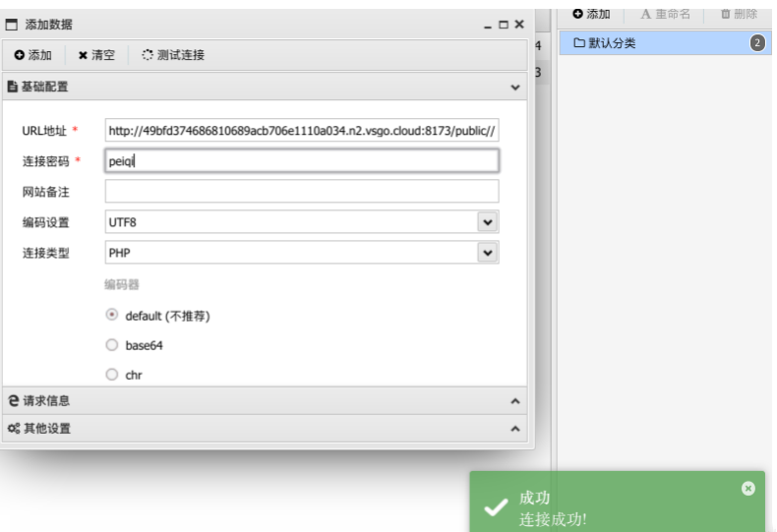Click the 基础配置 document icon
Screen dimensions: 777x532
[13, 87]
